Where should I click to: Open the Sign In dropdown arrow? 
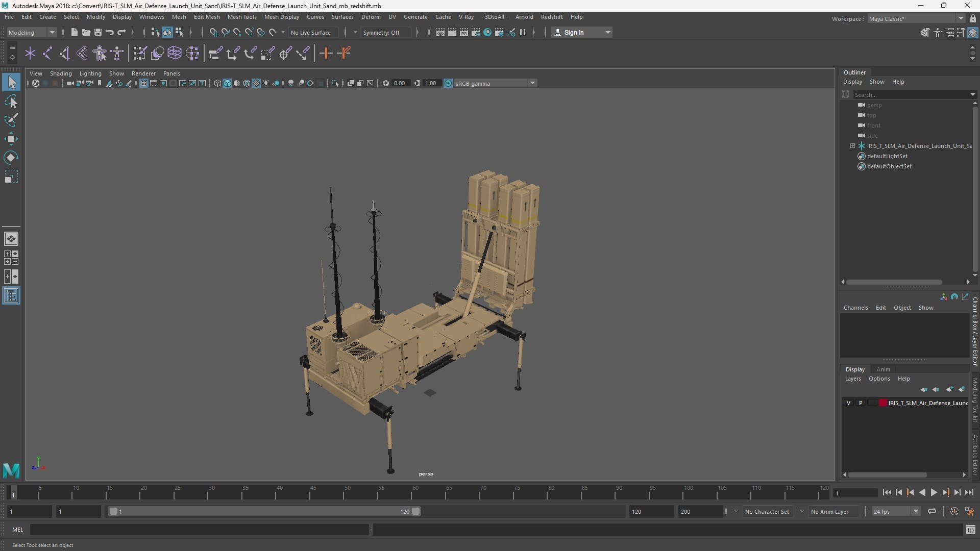click(x=607, y=32)
